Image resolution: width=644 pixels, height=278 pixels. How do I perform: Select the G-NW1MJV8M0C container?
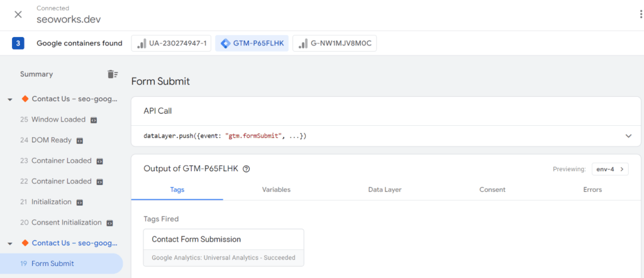(x=335, y=43)
